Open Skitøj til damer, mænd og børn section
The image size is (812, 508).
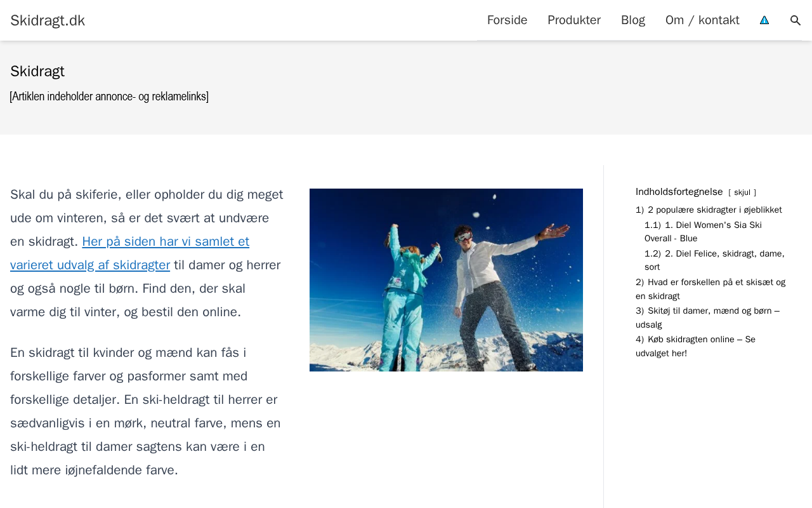coord(707,317)
